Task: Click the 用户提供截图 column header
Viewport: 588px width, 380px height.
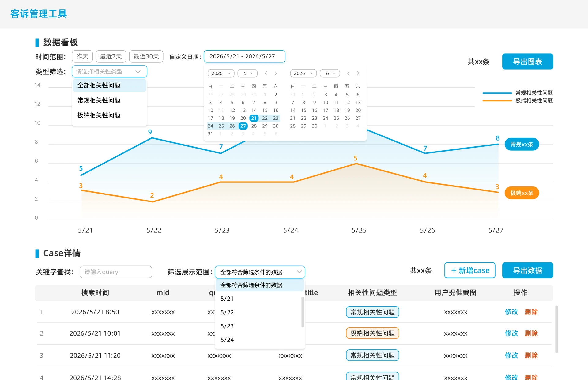Action: (455, 293)
